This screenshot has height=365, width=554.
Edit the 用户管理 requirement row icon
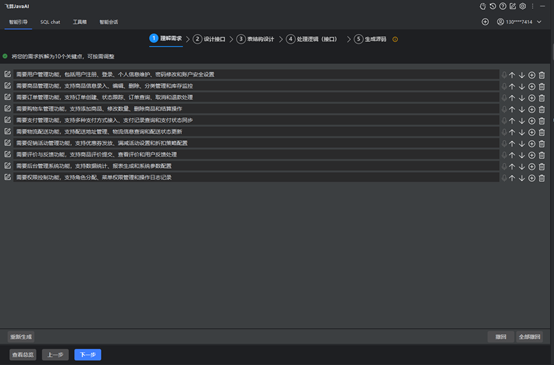(7, 74)
